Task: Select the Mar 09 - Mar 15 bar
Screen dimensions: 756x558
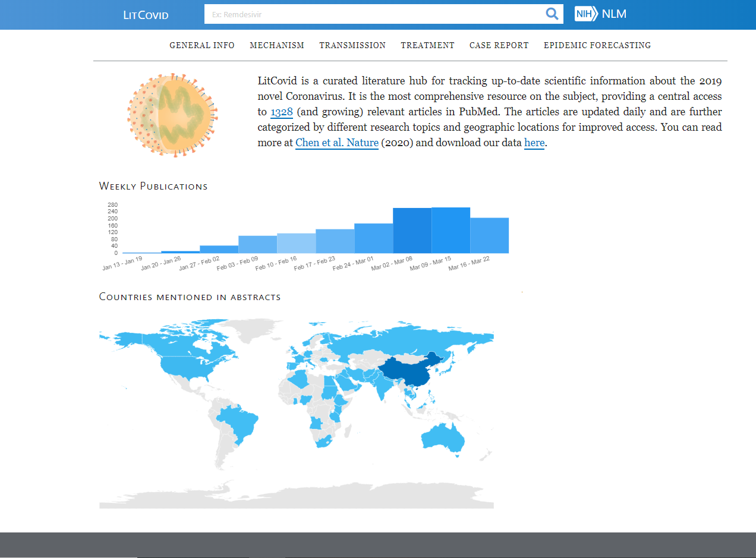Action: pyautogui.click(x=451, y=230)
